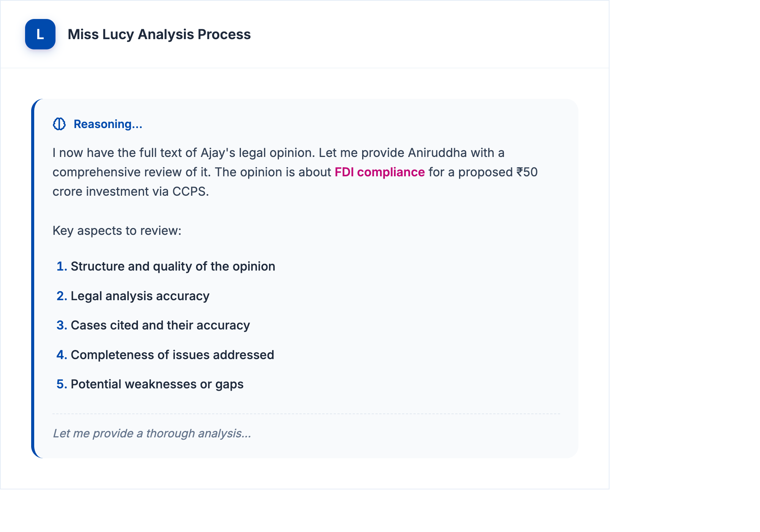Viewport: 760px width, 532px height.
Task: Click the blue L avatar icon
Action: pyautogui.click(x=40, y=34)
